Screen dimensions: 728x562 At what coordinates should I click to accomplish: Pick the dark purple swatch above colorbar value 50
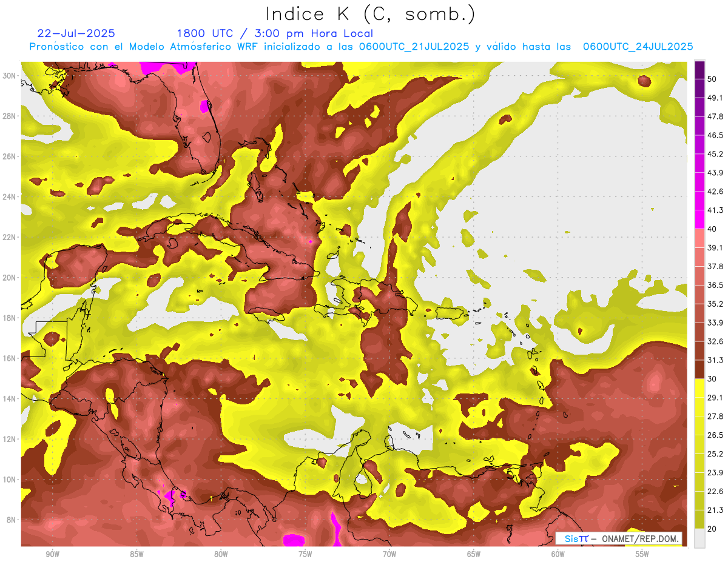[x=699, y=70]
